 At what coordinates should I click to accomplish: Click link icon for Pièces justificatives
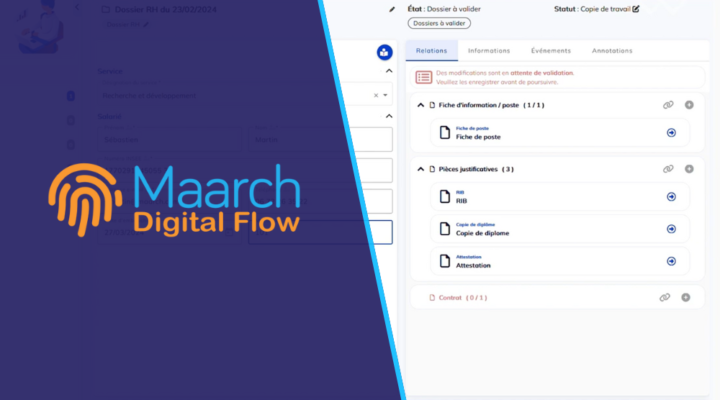pyautogui.click(x=667, y=169)
